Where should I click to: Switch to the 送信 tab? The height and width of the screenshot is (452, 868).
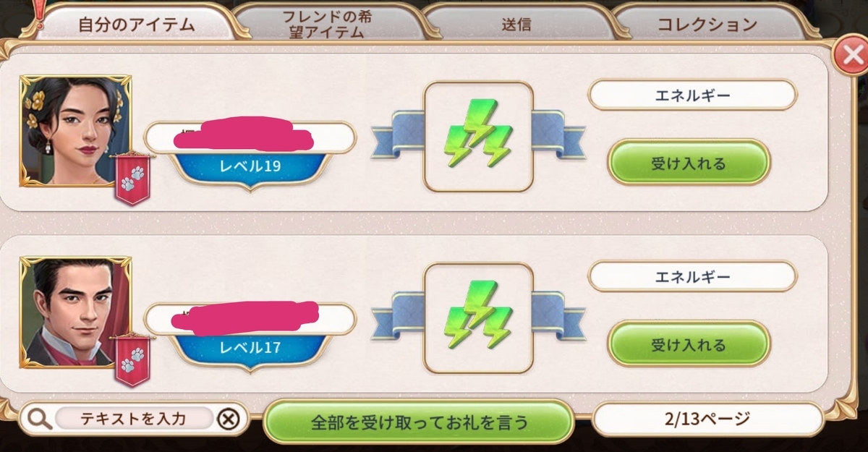pyautogui.click(x=516, y=24)
